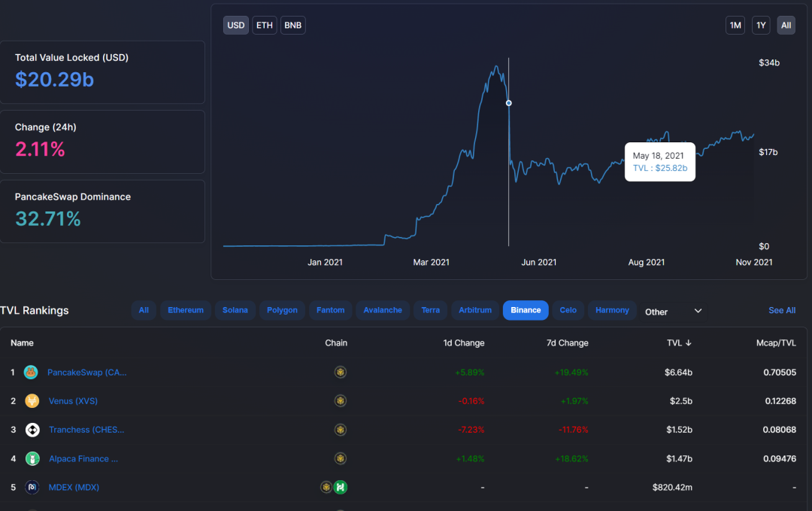Image resolution: width=812 pixels, height=511 pixels.
Task: Click the TVL Rankings heading
Action: pos(34,310)
